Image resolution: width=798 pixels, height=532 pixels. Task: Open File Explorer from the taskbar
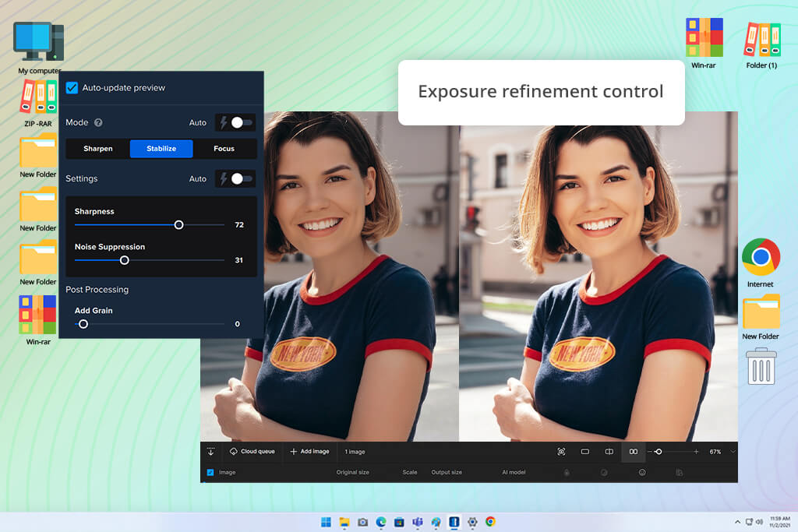tap(344, 522)
